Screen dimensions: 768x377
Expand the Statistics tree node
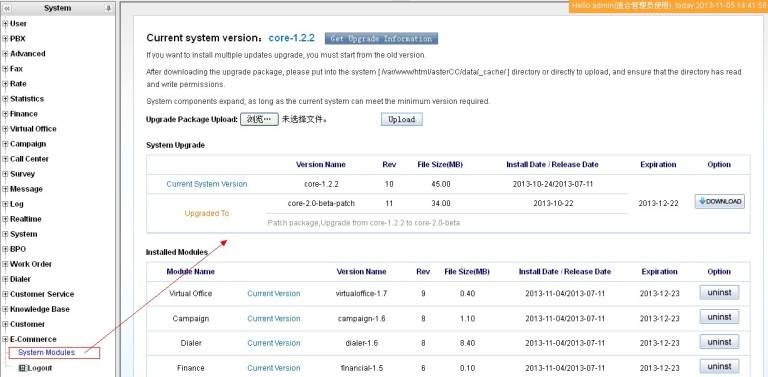[5, 99]
